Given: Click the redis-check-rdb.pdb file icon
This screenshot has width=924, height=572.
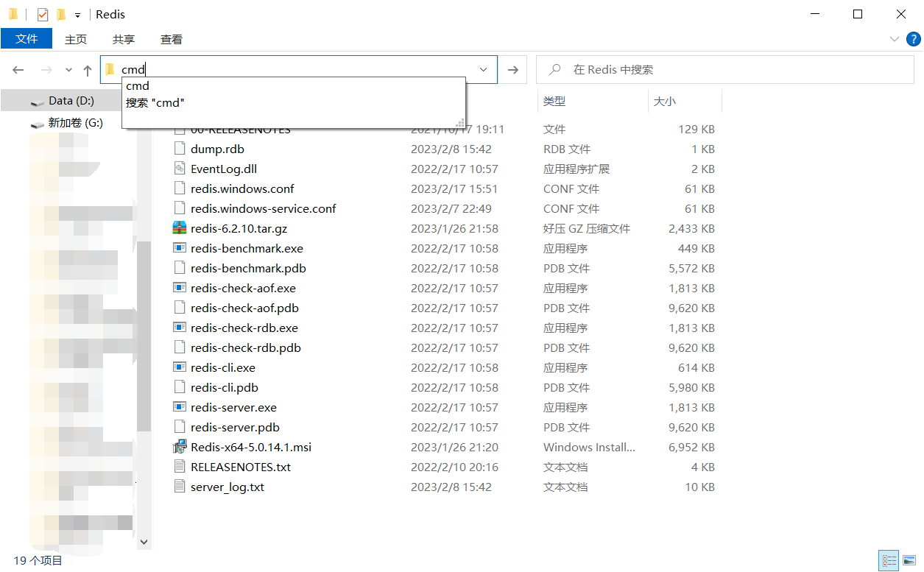Looking at the screenshot, I should [x=180, y=347].
